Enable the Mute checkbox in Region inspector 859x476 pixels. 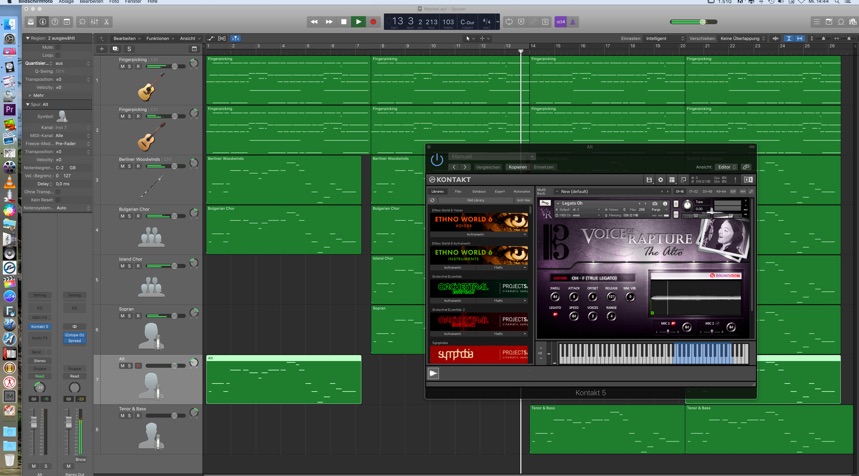click(58, 48)
